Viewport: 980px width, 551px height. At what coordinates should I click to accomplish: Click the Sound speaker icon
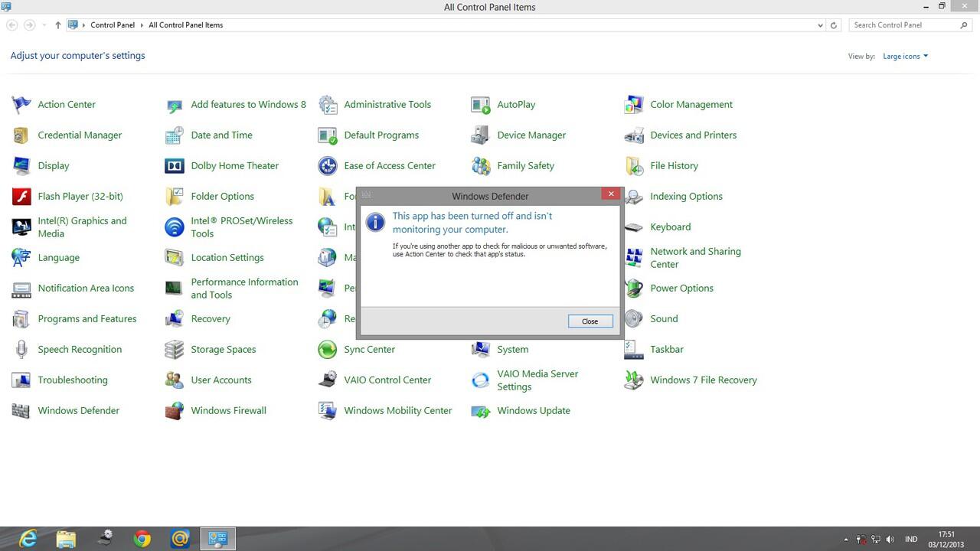coord(634,319)
